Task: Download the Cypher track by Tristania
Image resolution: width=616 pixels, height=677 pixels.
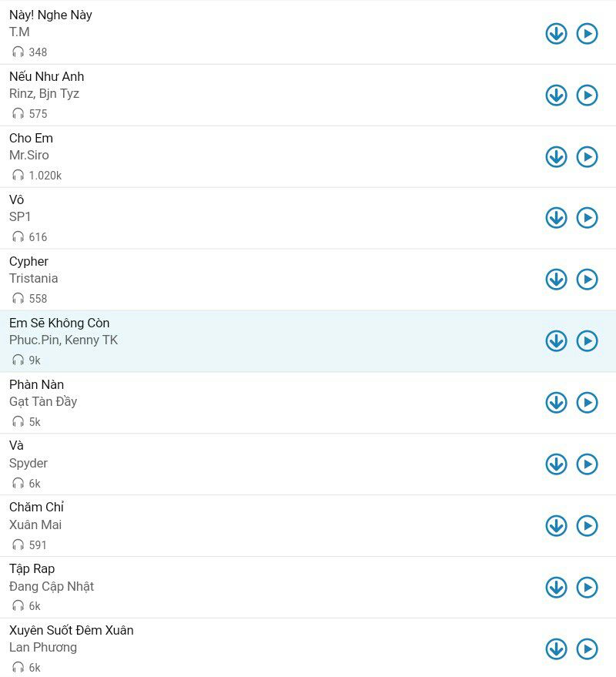Action: tap(556, 280)
